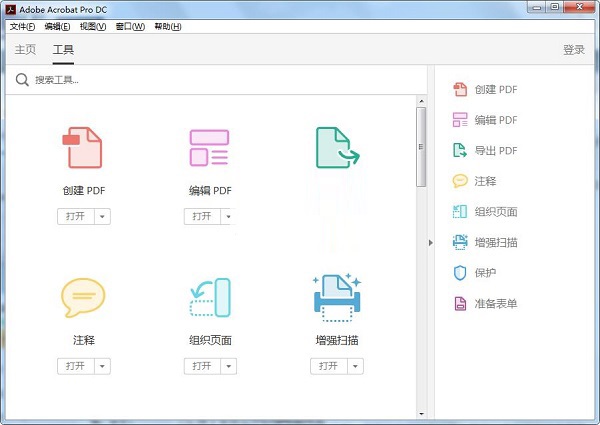Click the large Export PDF icon
Screen dimensions: 600x425
(x=338, y=148)
